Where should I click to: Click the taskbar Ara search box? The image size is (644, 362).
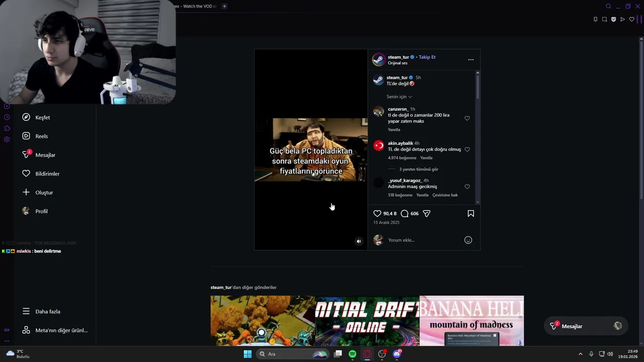tap(292, 354)
